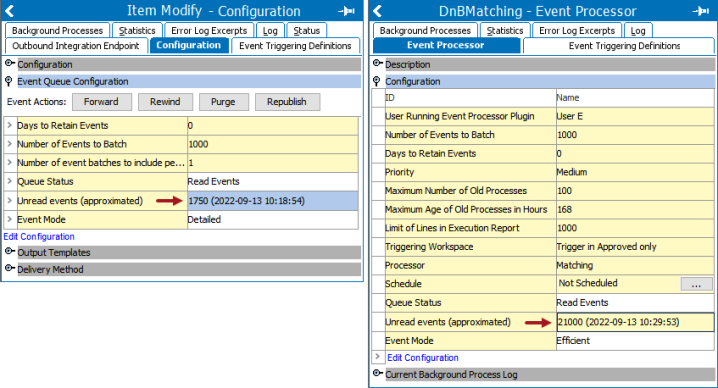The height and width of the screenshot is (388, 718).
Task: Open Event Triggering Definitions tab in DnBMatching
Action: coord(624,46)
